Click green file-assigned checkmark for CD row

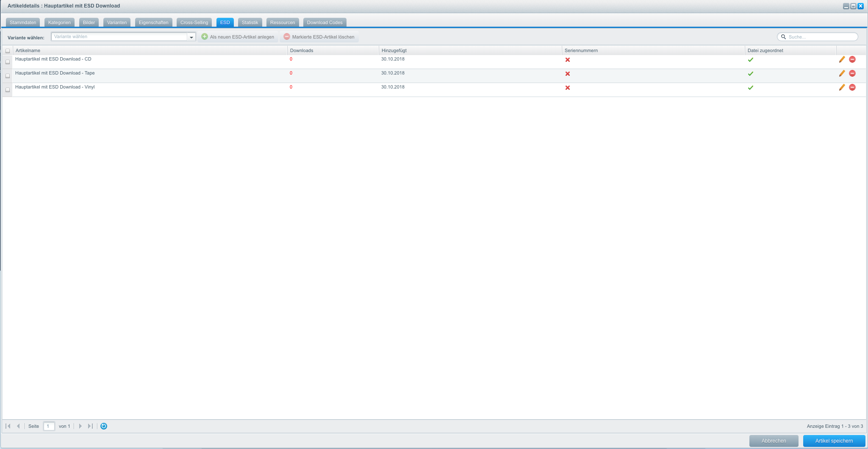coord(751,60)
